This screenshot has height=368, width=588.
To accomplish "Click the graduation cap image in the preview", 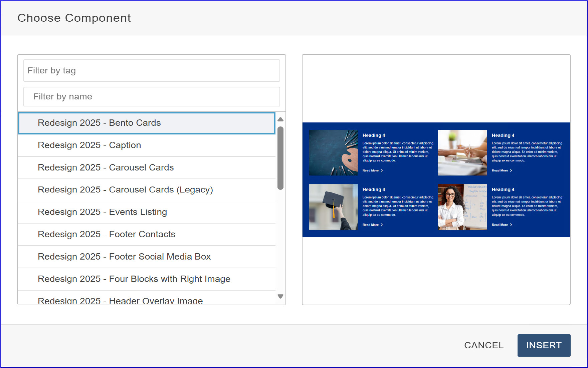I will (333, 207).
